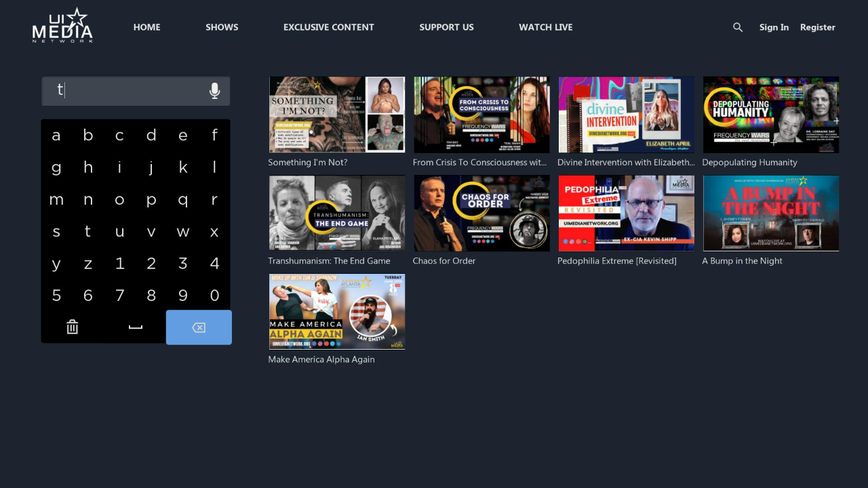This screenshot has width=868, height=488.
Task: Clear text using the trash icon
Action: click(72, 327)
